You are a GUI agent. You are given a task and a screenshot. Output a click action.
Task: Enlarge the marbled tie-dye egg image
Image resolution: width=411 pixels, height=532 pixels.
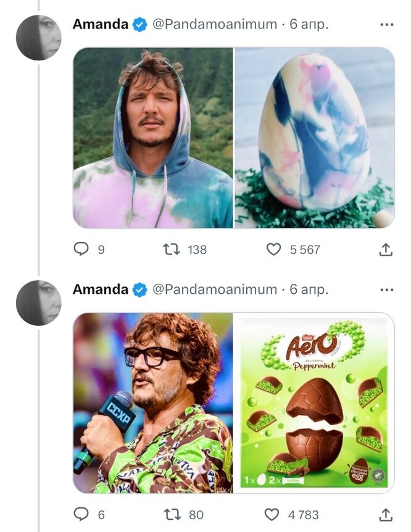pos(315,138)
